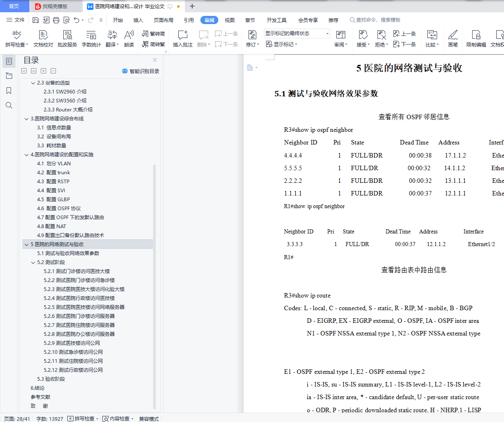Jump to 2.3.1 SW2960 介绍 in outline

click(x=65, y=92)
